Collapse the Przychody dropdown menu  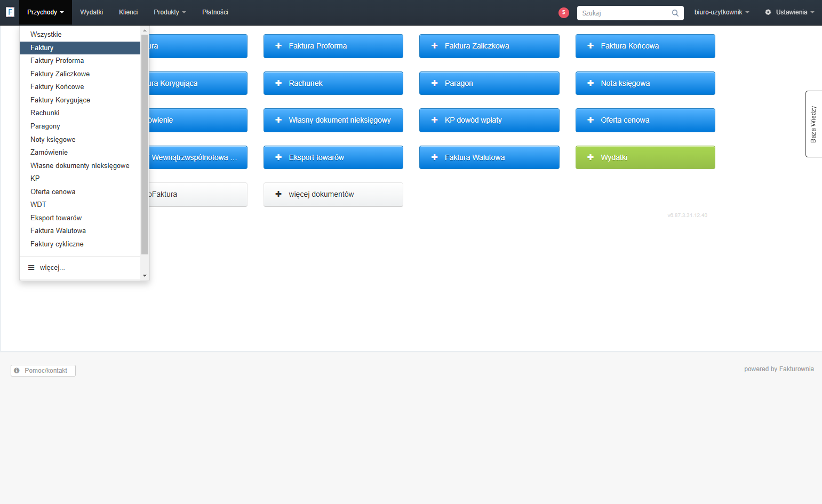click(x=45, y=12)
